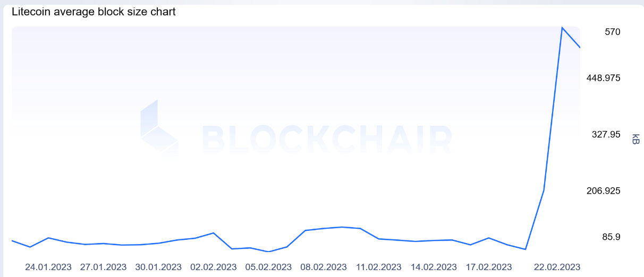Screen dimensions: 644x277
Task: Select the 27.01.2023 date label
Action: click(104, 267)
